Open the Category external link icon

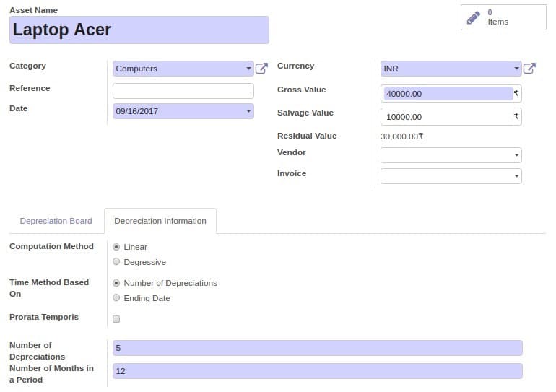click(x=261, y=68)
